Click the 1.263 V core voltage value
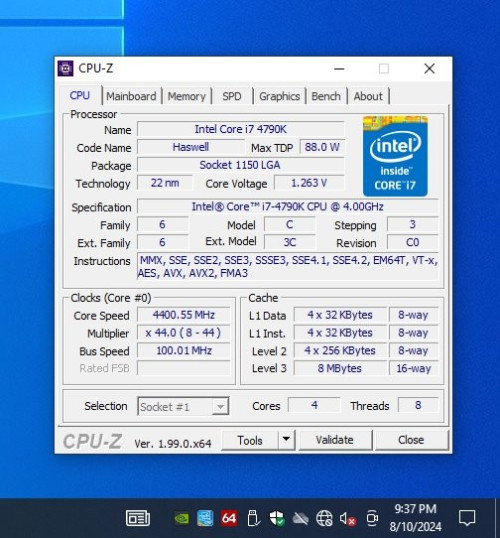 [309, 183]
